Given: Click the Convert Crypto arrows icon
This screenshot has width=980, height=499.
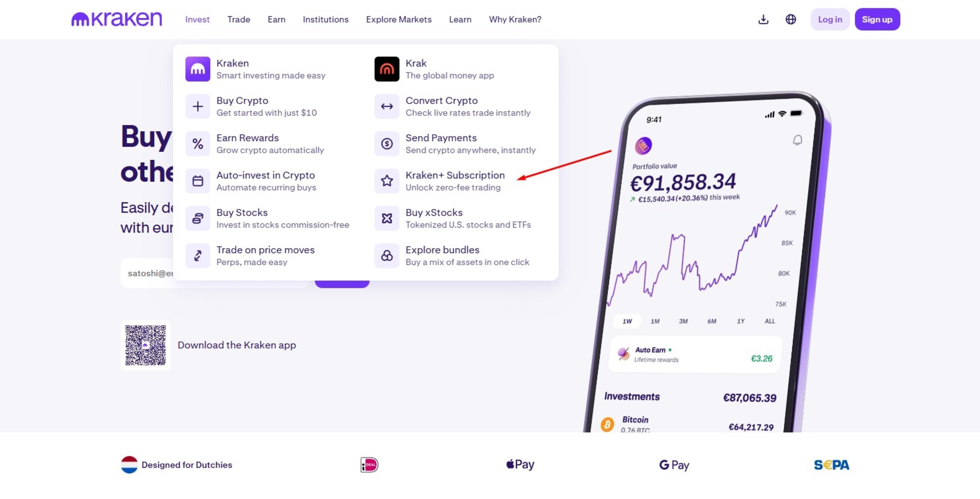Looking at the screenshot, I should tap(387, 106).
